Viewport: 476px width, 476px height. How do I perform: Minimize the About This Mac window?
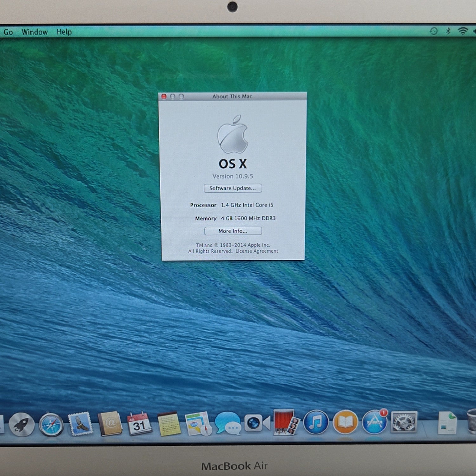[173, 96]
